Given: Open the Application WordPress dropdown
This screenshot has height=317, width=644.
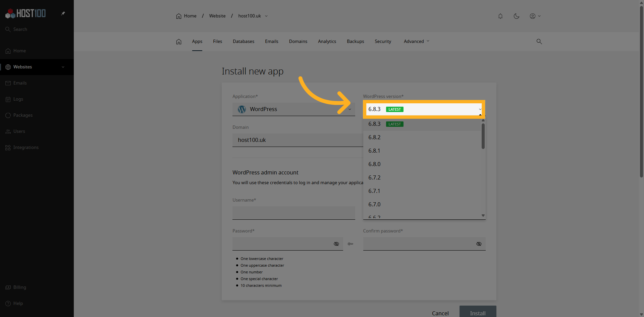Looking at the screenshot, I should point(294,109).
